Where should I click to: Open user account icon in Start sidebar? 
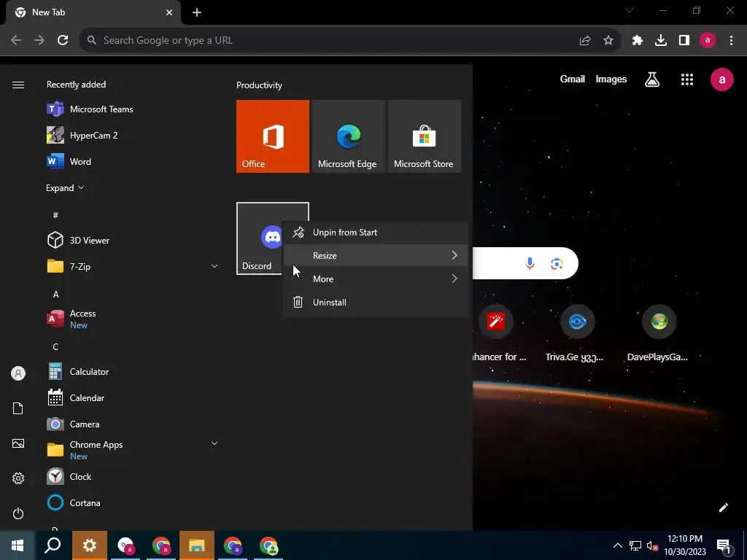pos(18,373)
